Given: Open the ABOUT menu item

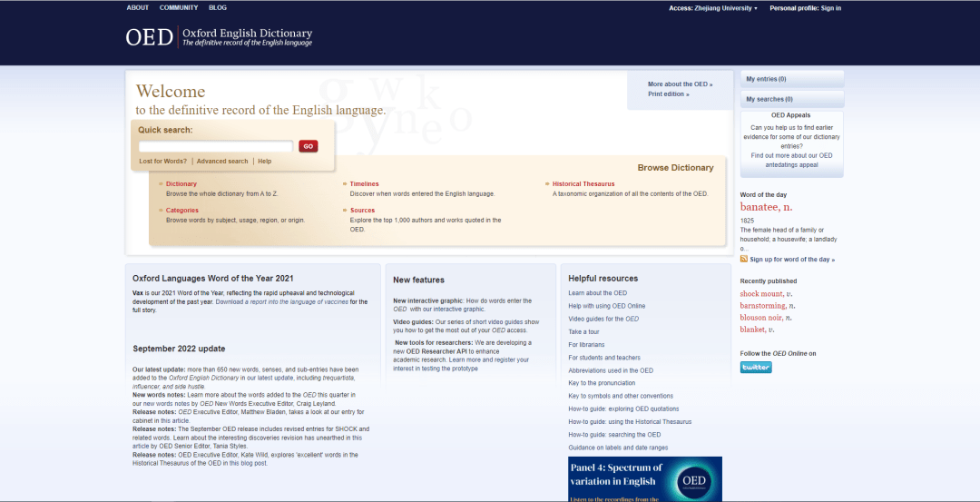Looking at the screenshot, I should point(138,7).
